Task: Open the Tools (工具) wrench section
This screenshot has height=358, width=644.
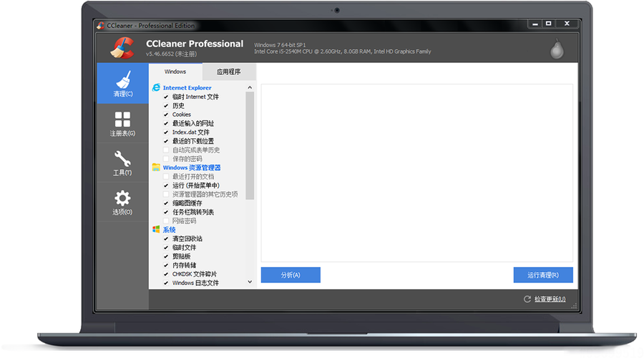Action: tap(123, 163)
